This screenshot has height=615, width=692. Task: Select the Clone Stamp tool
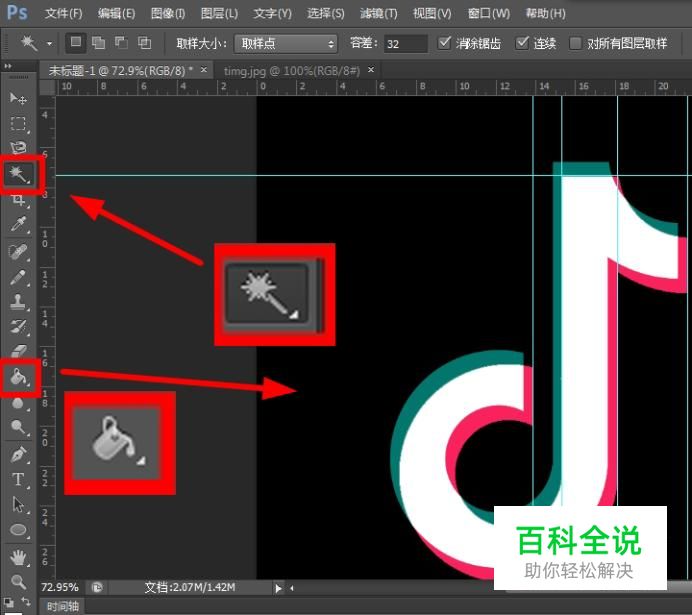tap(18, 302)
